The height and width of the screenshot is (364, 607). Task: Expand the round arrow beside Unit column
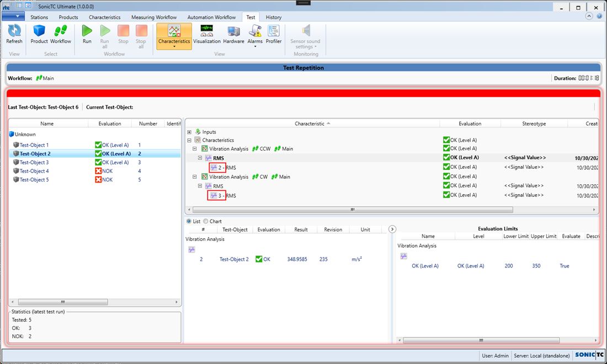pyautogui.click(x=392, y=229)
